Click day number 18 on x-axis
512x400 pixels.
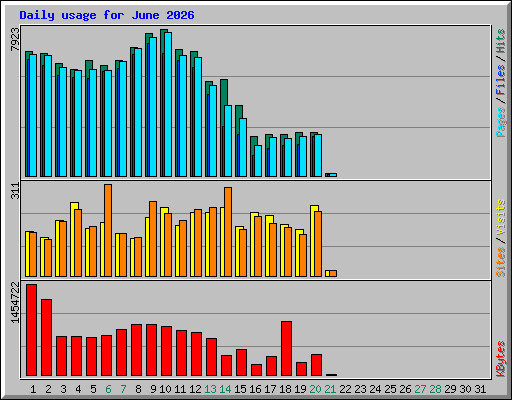click(285, 389)
